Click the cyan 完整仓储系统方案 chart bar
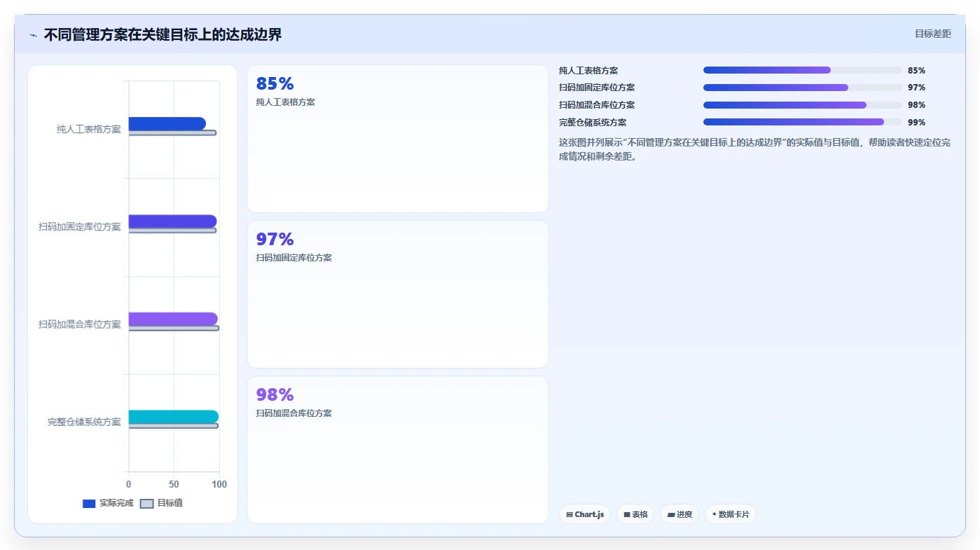This screenshot has width=980, height=550. pyautogui.click(x=173, y=417)
